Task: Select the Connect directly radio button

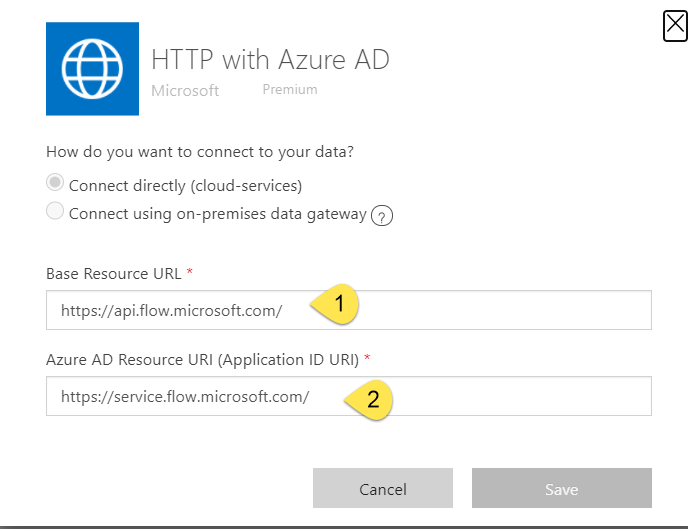Action: [55, 184]
